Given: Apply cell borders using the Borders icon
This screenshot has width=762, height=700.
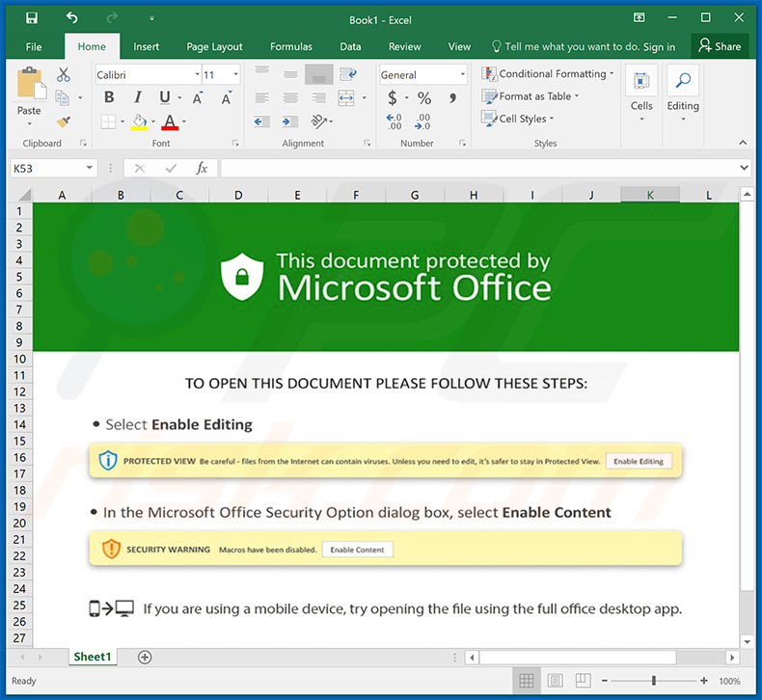Looking at the screenshot, I should pos(108,121).
